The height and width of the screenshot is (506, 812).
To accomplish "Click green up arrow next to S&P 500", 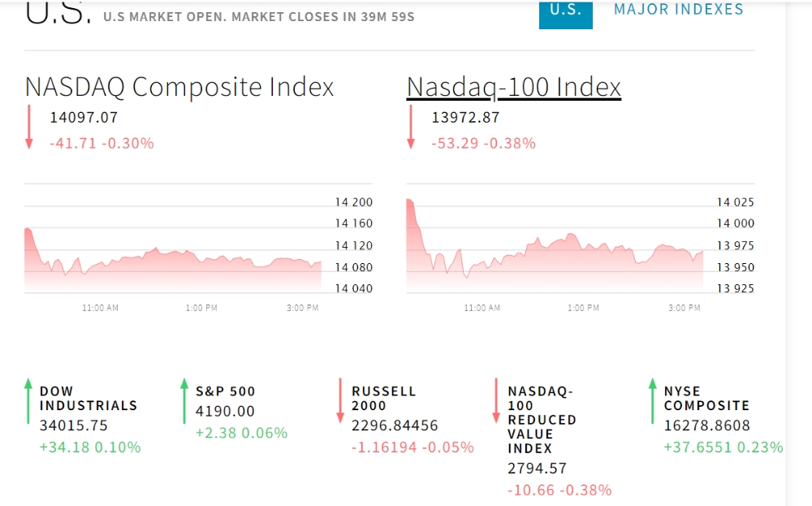I will click(184, 400).
